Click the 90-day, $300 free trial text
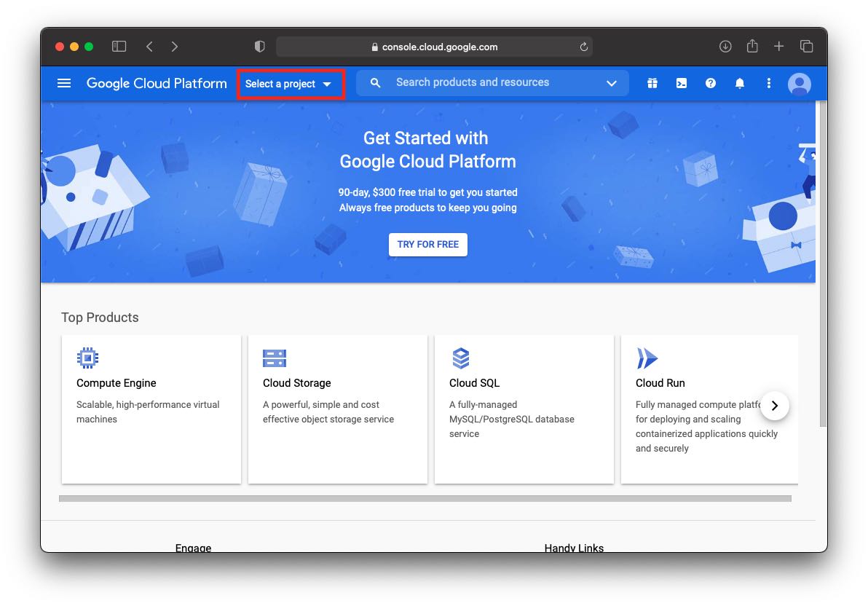 (428, 192)
